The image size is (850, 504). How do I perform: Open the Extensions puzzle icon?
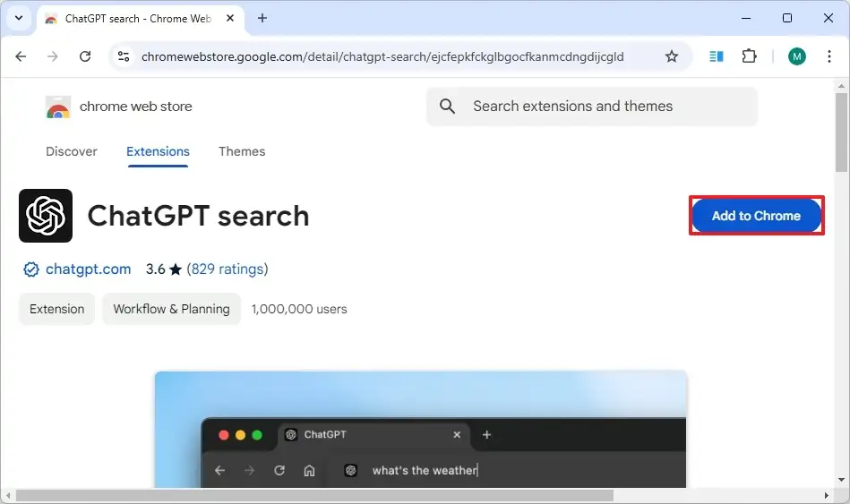749,56
